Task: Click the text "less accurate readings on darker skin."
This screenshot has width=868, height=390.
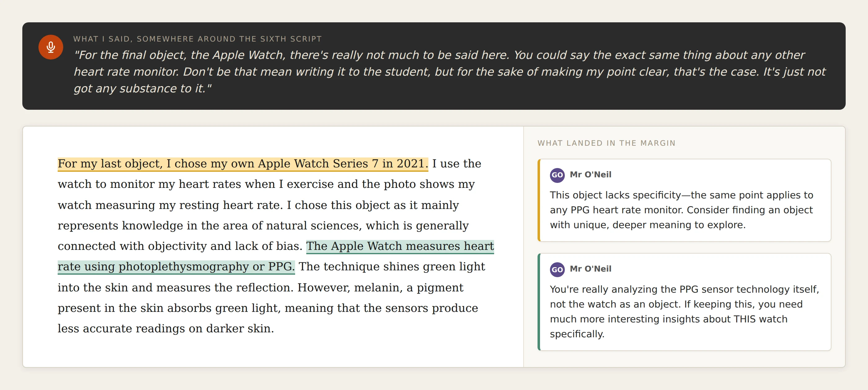Action: 166,329
